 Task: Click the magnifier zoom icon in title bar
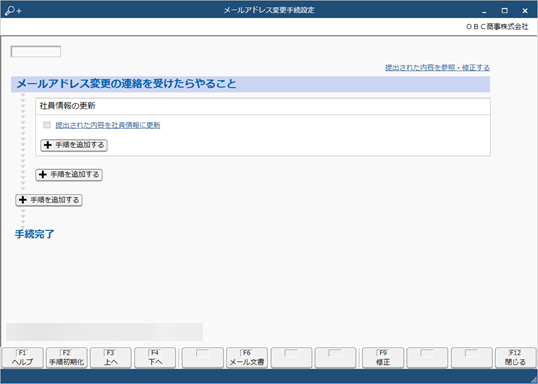(13, 11)
